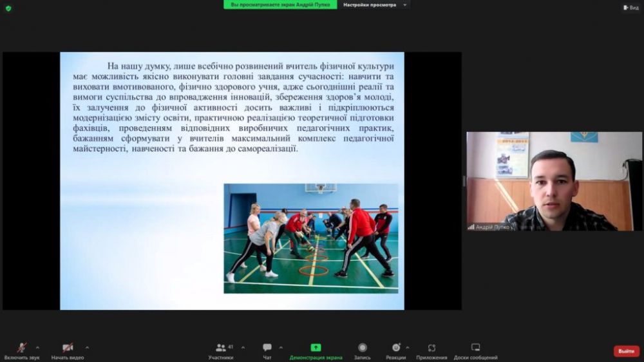Screen dimensions: 644x362
Task: Click the green encryption shield icon
Action: [8, 8]
